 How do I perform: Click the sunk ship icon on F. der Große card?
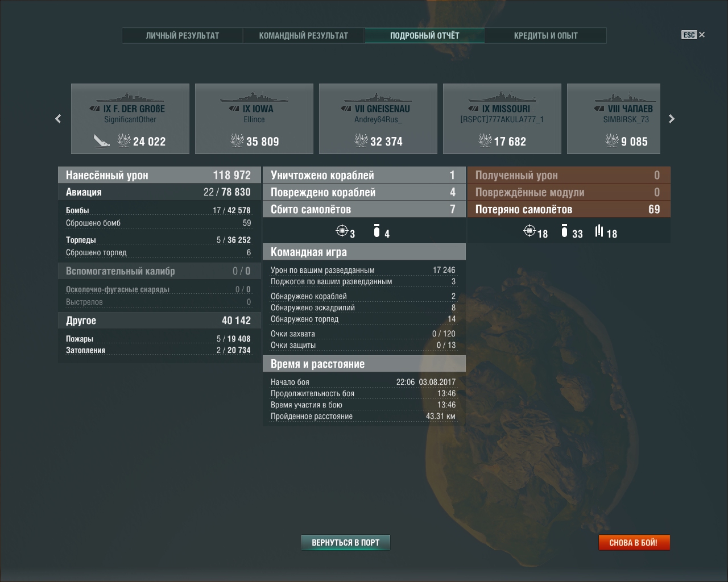click(102, 141)
